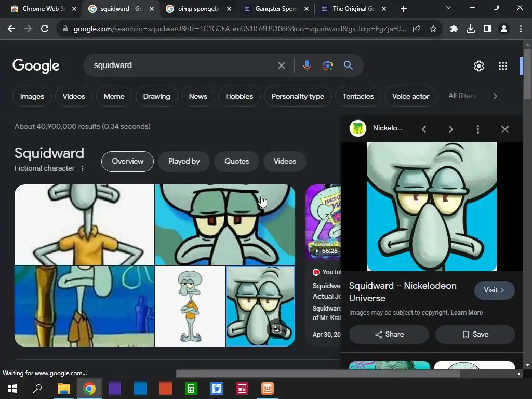Visit the Nickelodeon Universe source page
532x399 pixels.
(495, 290)
